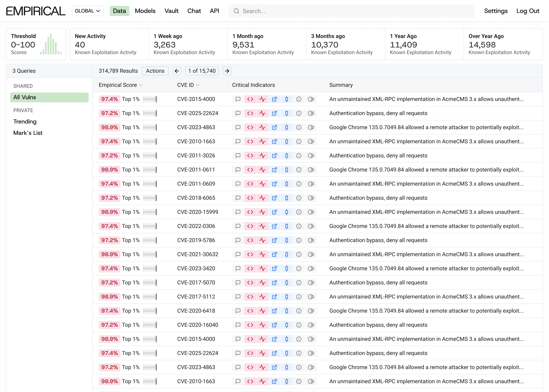This screenshot has height=392, width=549.
Task: Expand the CVE ID column sort chevron
Action: (198, 85)
